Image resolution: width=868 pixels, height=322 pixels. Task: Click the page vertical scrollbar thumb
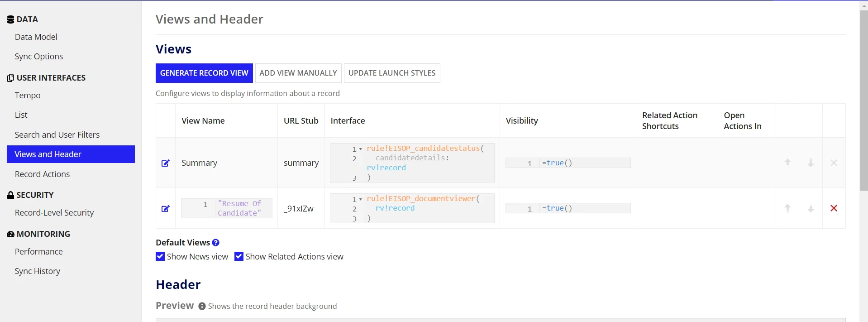(864, 100)
